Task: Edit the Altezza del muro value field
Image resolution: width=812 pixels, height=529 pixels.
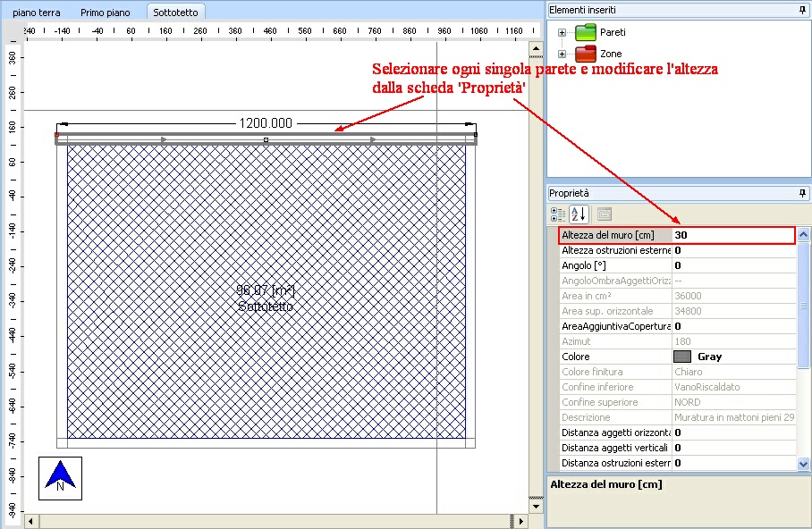Action: [733, 235]
